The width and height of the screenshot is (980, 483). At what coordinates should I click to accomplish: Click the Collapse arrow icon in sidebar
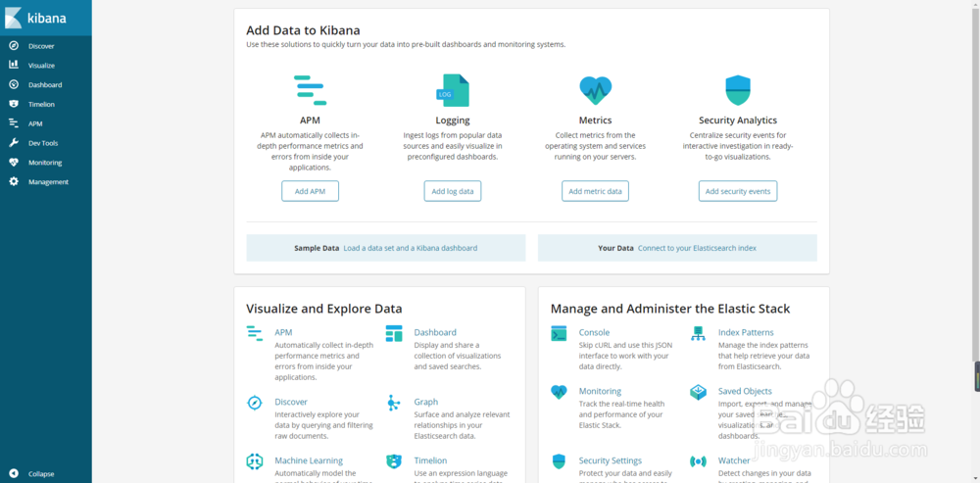click(x=14, y=473)
